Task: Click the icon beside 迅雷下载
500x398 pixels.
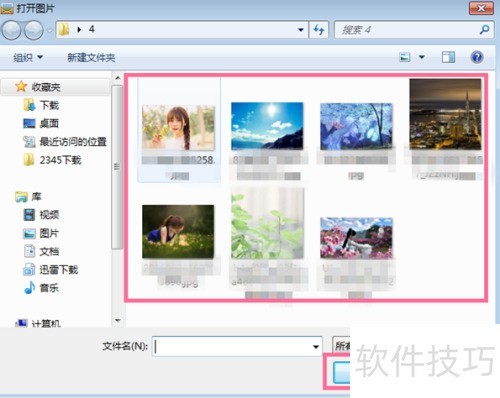Action: tap(29, 270)
